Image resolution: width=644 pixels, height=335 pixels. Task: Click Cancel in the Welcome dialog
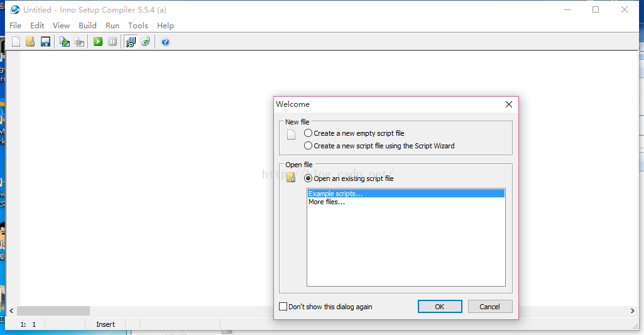click(x=490, y=307)
